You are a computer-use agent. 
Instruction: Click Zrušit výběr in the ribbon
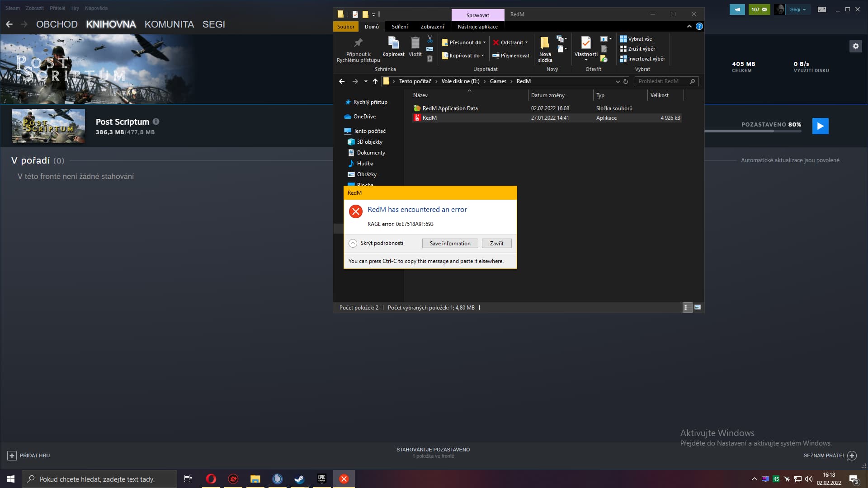pyautogui.click(x=637, y=49)
